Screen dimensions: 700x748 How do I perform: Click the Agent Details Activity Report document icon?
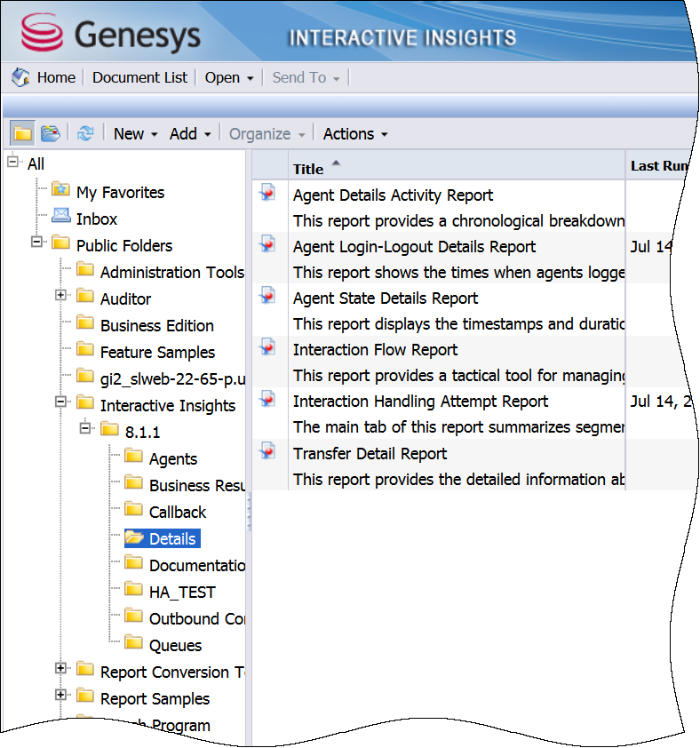click(267, 192)
